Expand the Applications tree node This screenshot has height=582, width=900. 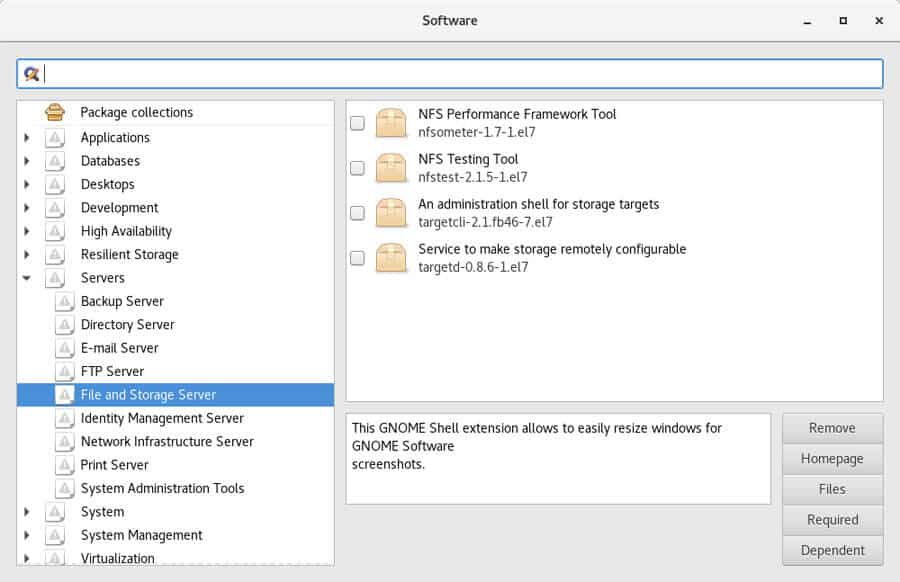(x=26, y=138)
